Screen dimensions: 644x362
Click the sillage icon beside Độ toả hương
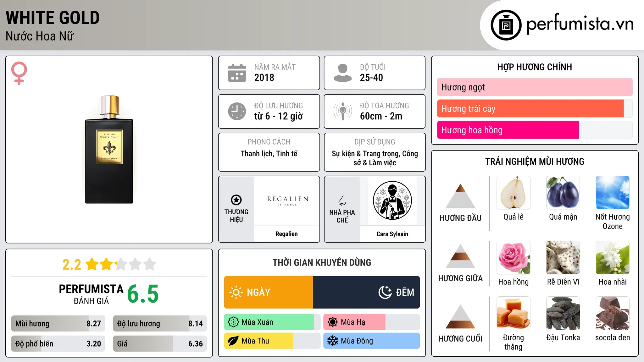(342, 111)
